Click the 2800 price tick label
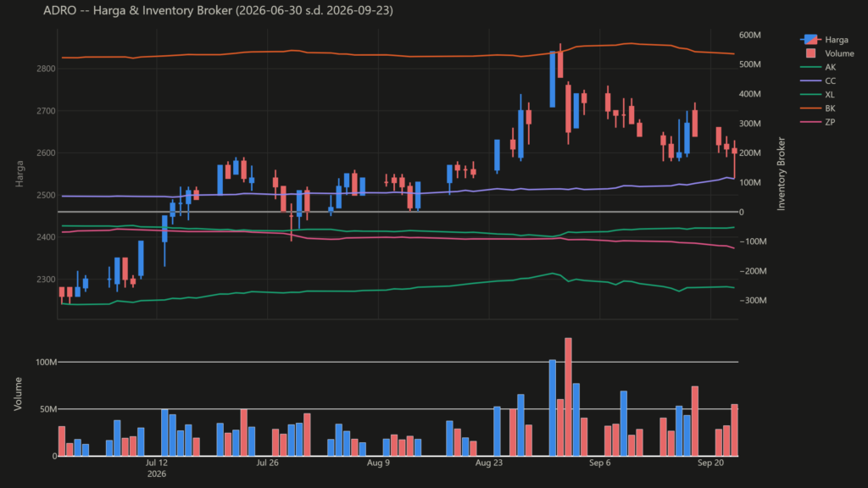This screenshot has width=868, height=488. tap(47, 69)
